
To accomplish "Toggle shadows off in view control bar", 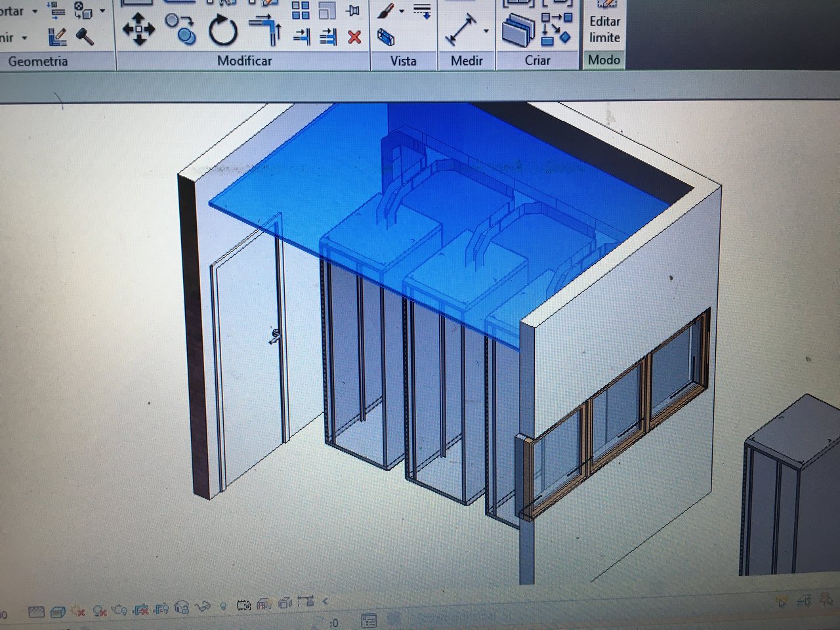I will point(100,612).
